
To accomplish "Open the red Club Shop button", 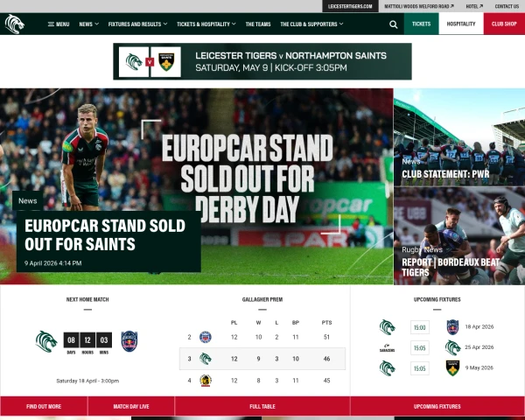I will pyautogui.click(x=504, y=24).
